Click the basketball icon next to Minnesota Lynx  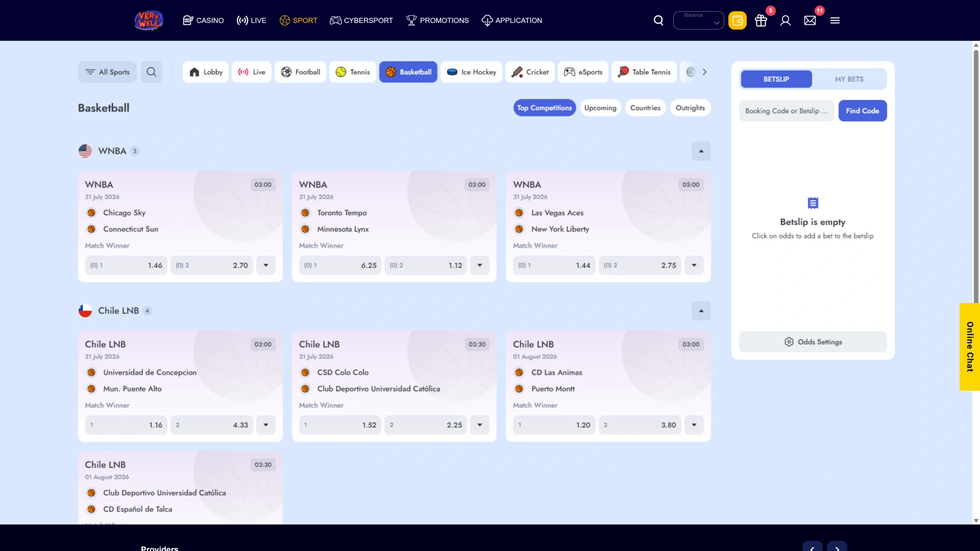click(x=305, y=229)
